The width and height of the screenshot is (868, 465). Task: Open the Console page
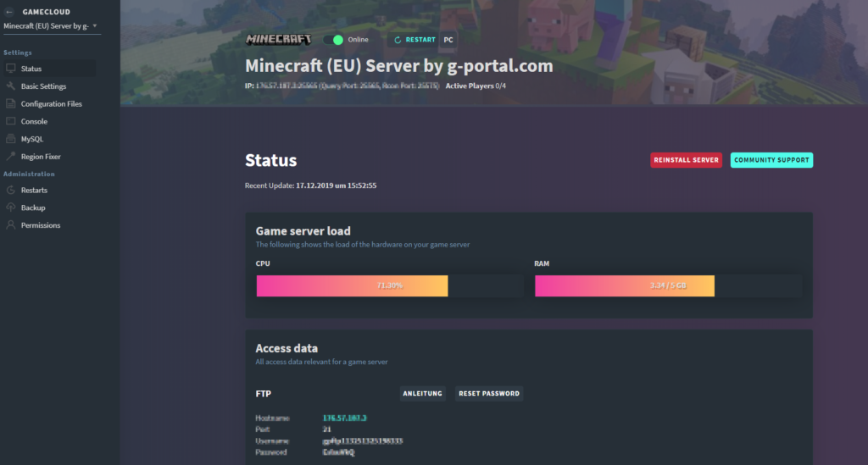point(34,122)
